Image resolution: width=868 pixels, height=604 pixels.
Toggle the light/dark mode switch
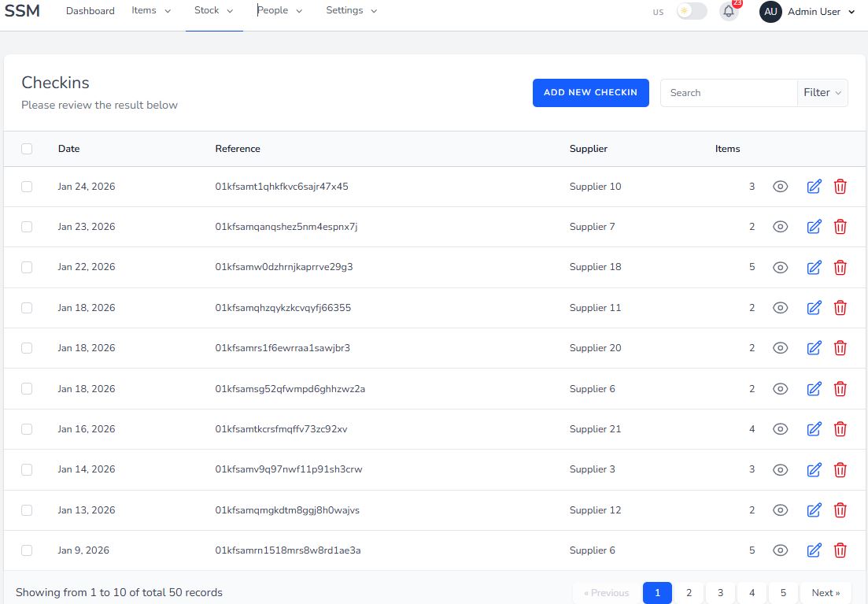click(692, 12)
